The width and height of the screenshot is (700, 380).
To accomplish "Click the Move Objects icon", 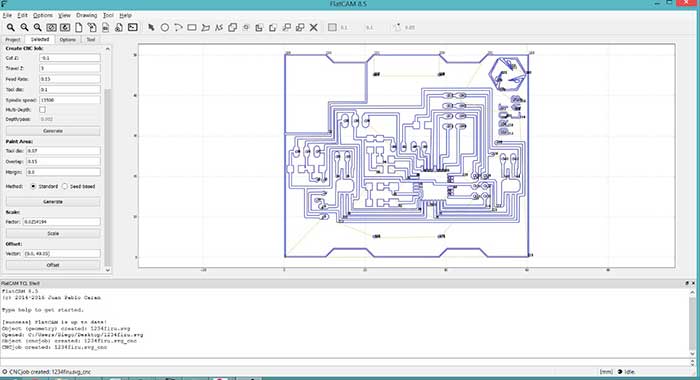I will click(x=287, y=27).
